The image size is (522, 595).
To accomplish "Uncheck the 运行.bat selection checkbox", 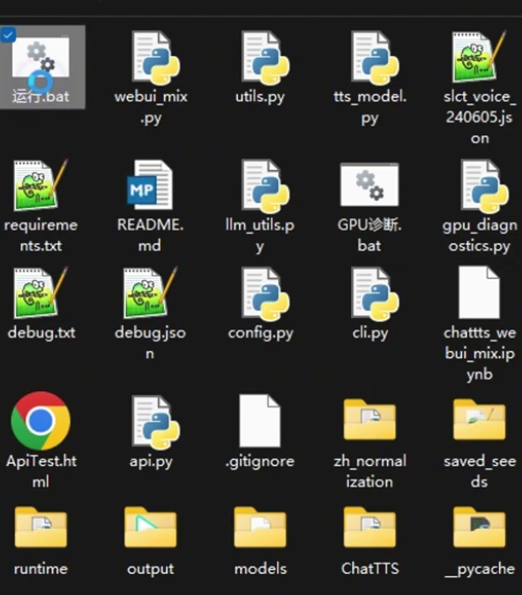I will click(8, 35).
